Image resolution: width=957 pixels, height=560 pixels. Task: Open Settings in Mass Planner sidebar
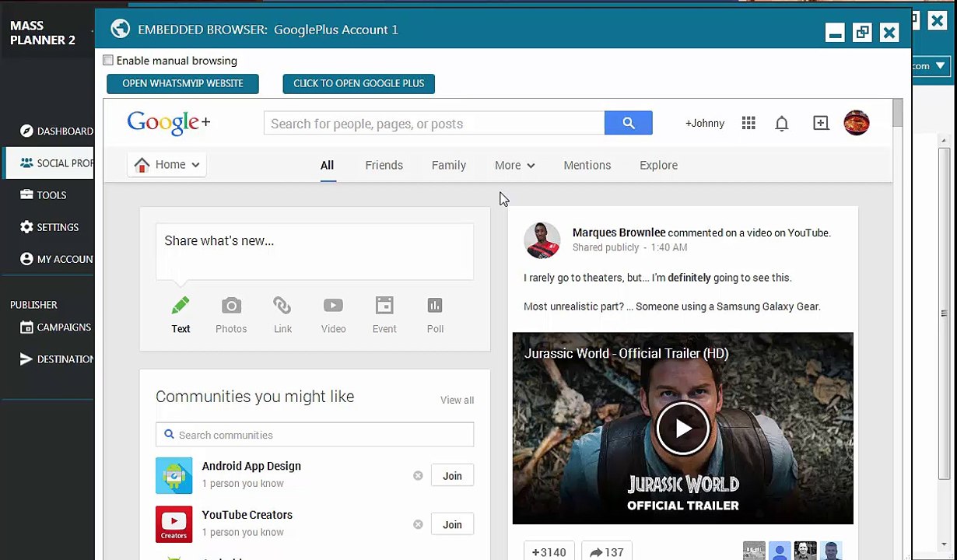(50, 227)
